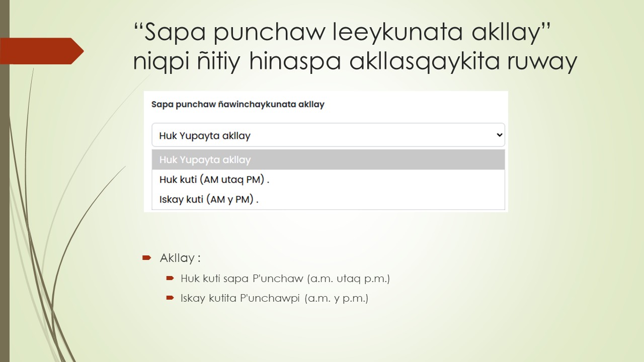The width and height of the screenshot is (644, 362).
Task: Click the screenshot image of the selection form
Action: click(326, 151)
